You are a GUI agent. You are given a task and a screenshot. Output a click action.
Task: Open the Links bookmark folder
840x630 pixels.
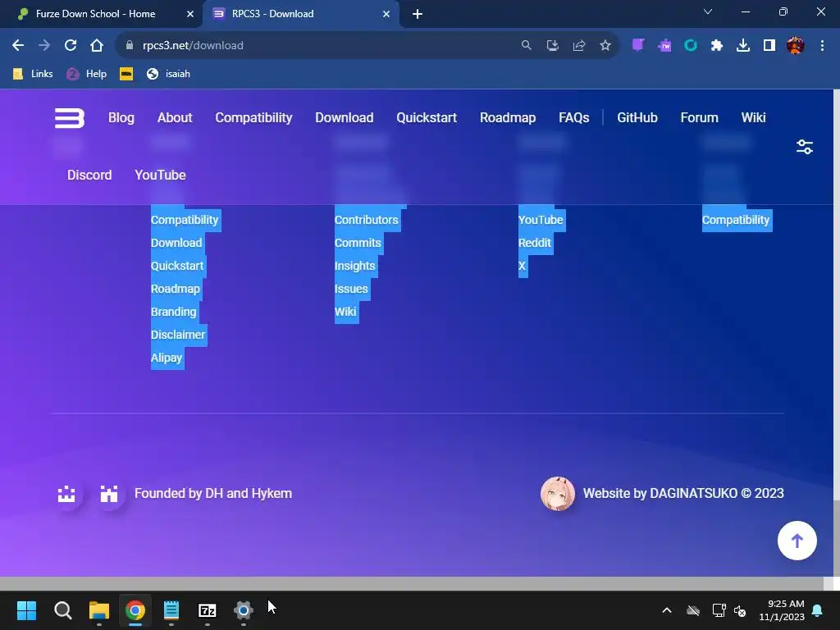pos(33,74)
